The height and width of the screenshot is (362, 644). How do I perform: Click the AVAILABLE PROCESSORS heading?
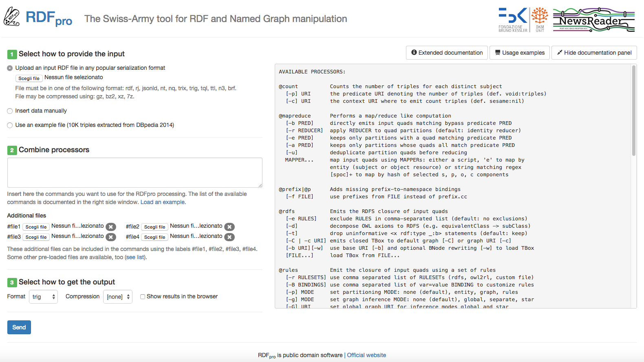312,72
